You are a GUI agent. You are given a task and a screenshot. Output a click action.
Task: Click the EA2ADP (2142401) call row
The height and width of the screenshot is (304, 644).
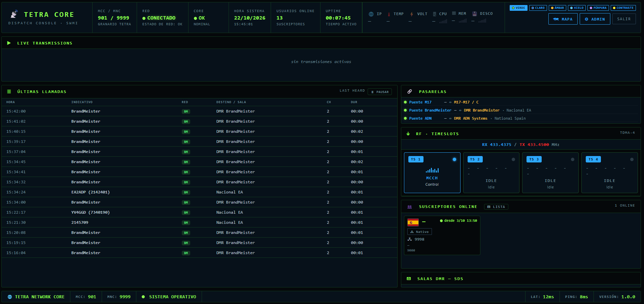tap(199, 192)
